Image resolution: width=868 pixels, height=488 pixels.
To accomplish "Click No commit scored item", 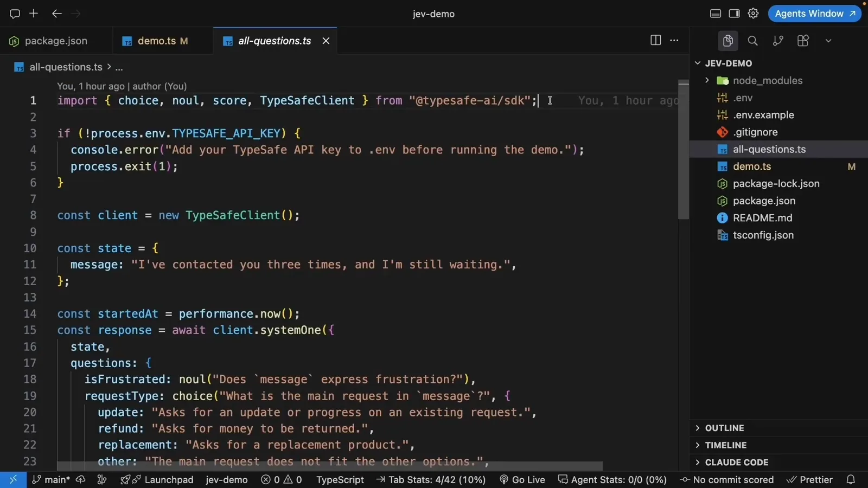I will tap(727, 480).
